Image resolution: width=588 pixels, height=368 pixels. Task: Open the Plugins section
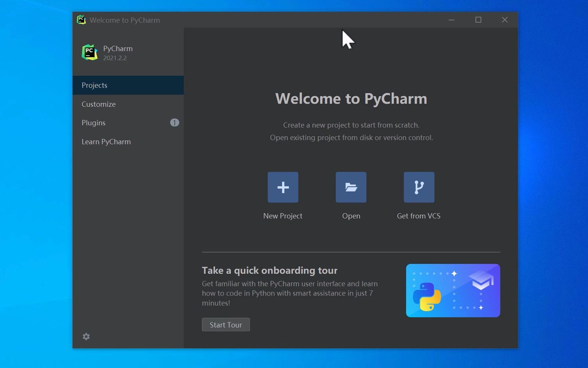pyautogui.click(x=93, y=123)
